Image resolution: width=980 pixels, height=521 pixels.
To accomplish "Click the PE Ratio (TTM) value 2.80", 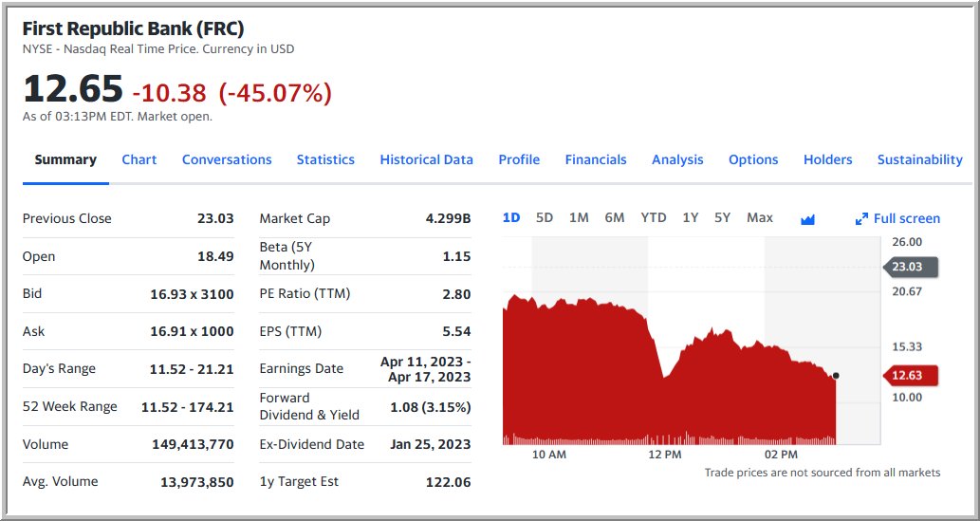I will [x=456, y=294].
